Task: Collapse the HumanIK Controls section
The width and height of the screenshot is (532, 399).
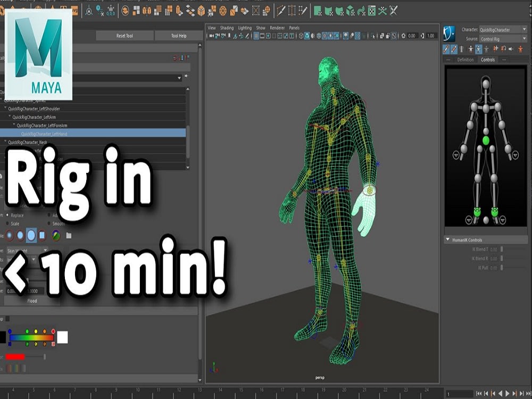Action: click(447, 239)
